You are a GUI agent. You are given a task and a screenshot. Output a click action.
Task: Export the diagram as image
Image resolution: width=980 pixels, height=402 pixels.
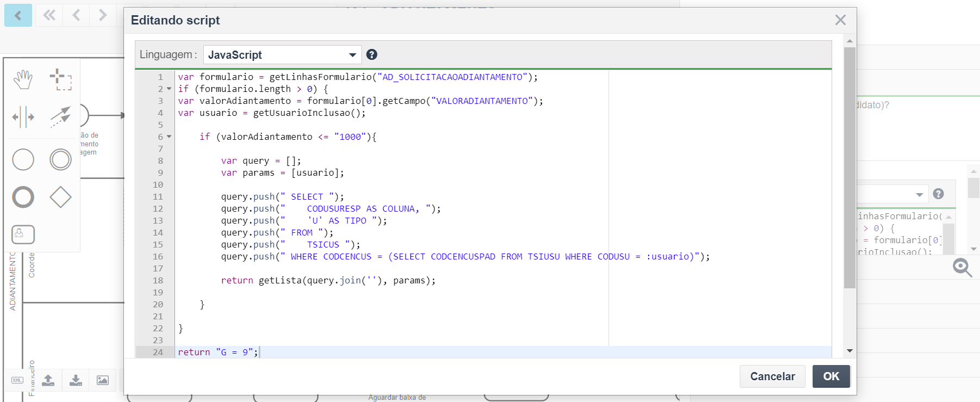click(103, 380)
